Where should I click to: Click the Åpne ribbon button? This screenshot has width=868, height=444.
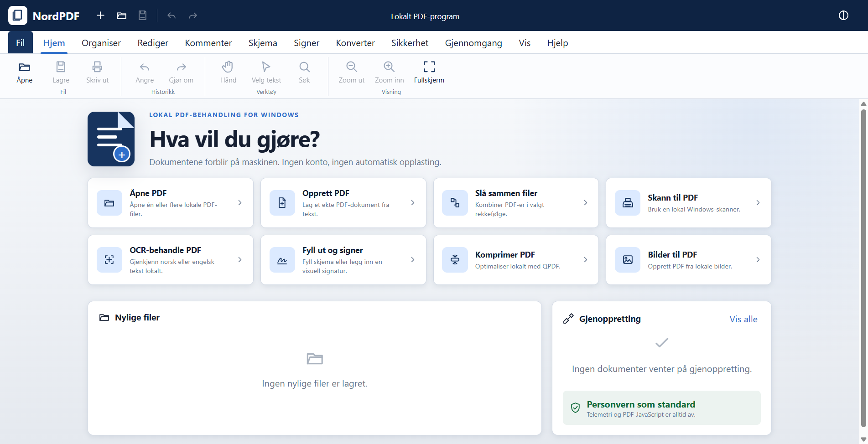coord(25,72)
